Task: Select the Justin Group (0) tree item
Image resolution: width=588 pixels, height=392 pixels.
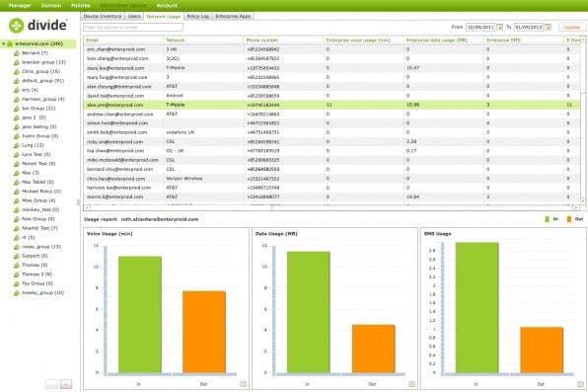Action: point(39,136)
